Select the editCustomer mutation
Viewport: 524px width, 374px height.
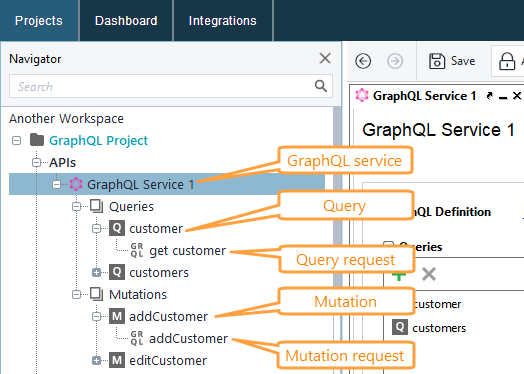click(168, 361)
